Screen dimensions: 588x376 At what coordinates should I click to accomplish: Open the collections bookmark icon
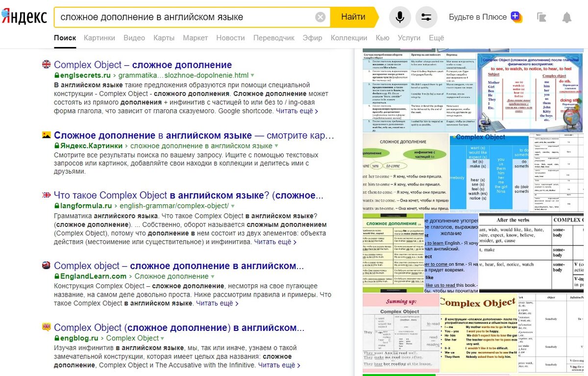[x=541, y=17]
